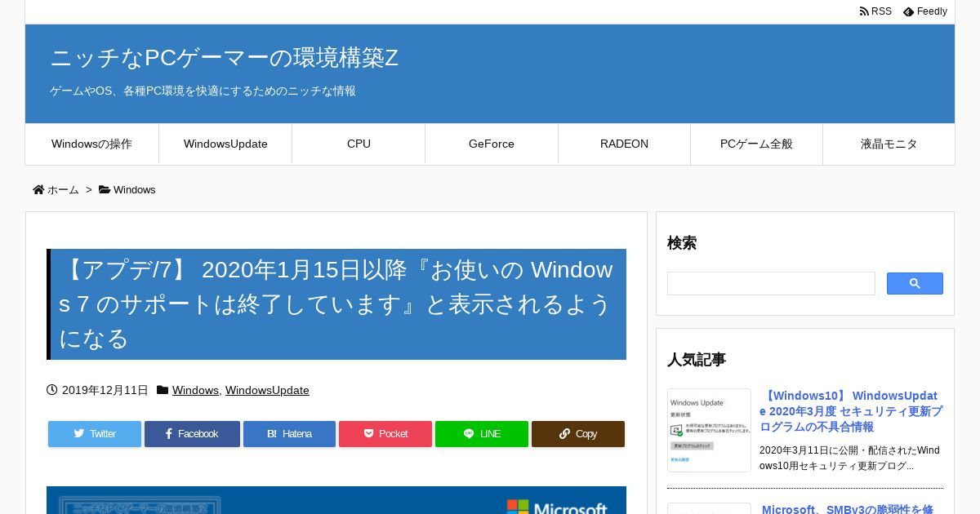Save the article to Pocket
Image resolution: width=980 pixels, height=514 pixels.
(385, 434)
